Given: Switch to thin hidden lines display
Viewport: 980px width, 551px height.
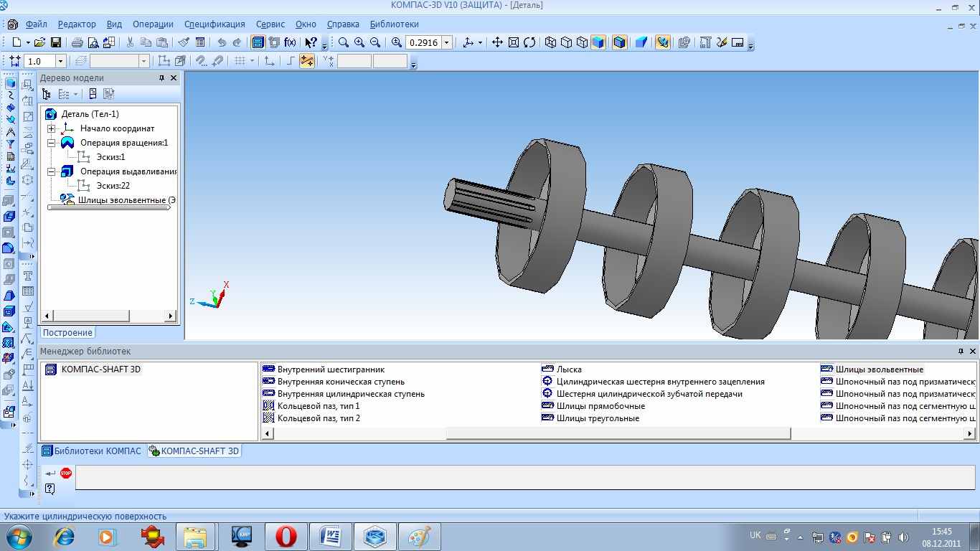Looking at the screenshot, I should tap(582, 42).
